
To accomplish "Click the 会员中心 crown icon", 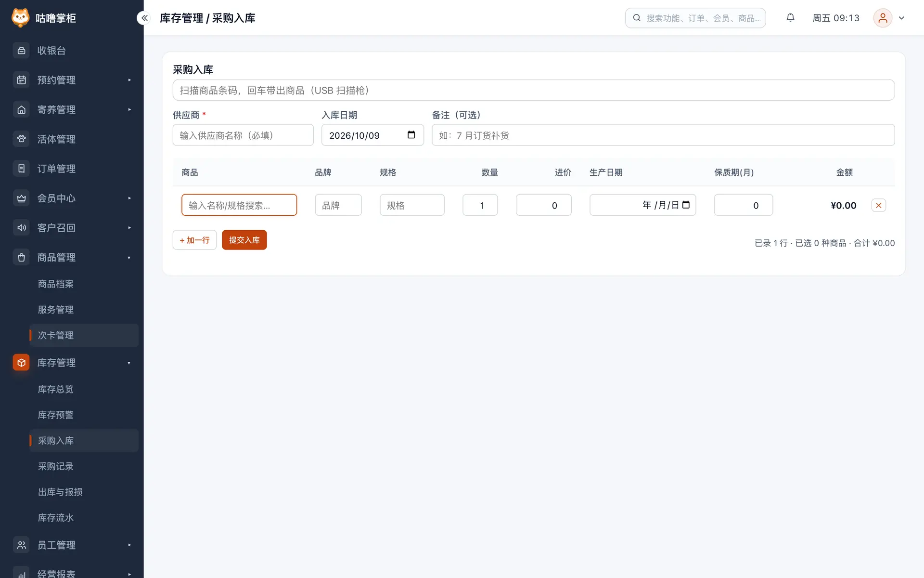I will (x=21, y=198).
